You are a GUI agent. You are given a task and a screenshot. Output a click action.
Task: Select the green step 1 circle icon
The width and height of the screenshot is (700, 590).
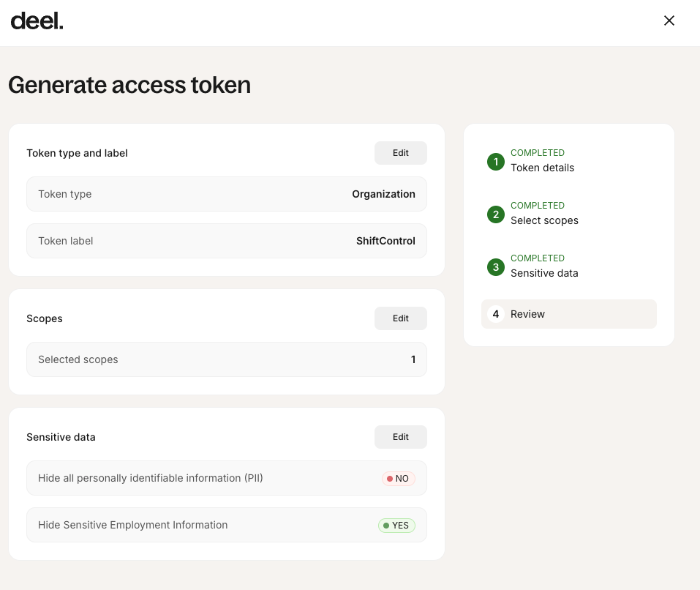coord(495,162)
